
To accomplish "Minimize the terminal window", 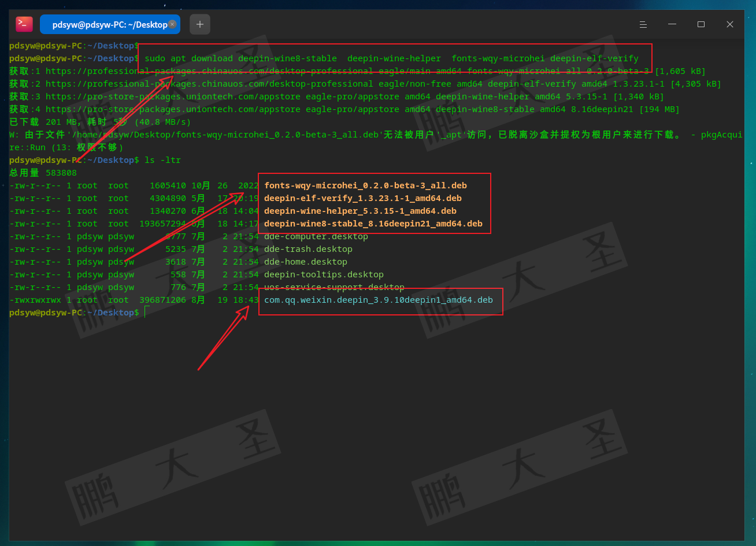I will pyautogui.click(x=672, y=24).
